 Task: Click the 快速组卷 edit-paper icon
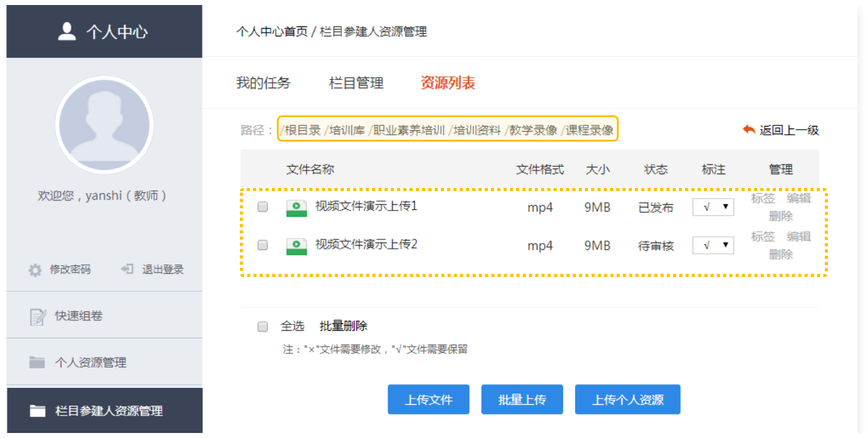(38, 316)
